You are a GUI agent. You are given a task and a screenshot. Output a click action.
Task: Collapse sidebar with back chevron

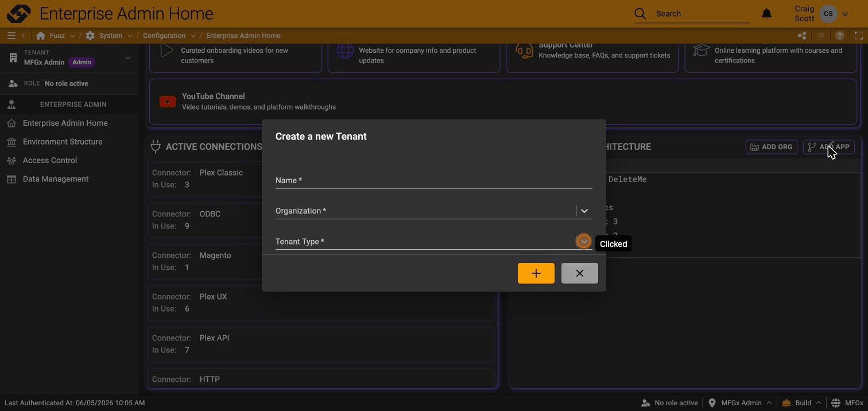pyautogui.click(x=24, y=36)
